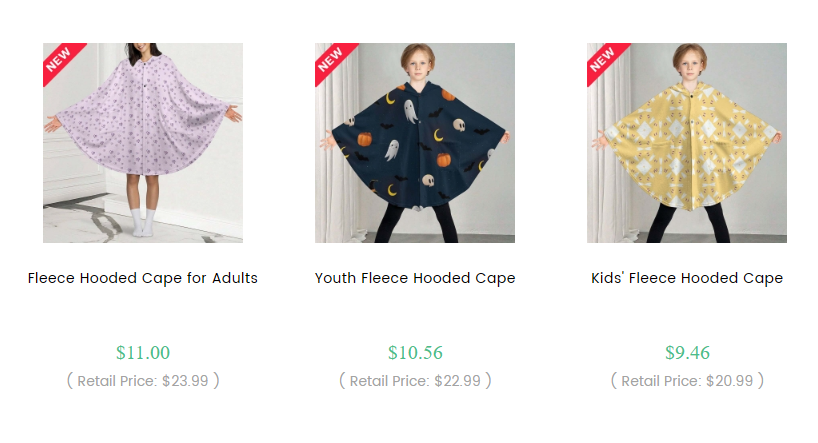Click the Retail Price: $20.99 text
Image resolution: width=818 pixels, height=443 pixels.
pos(687,381)
